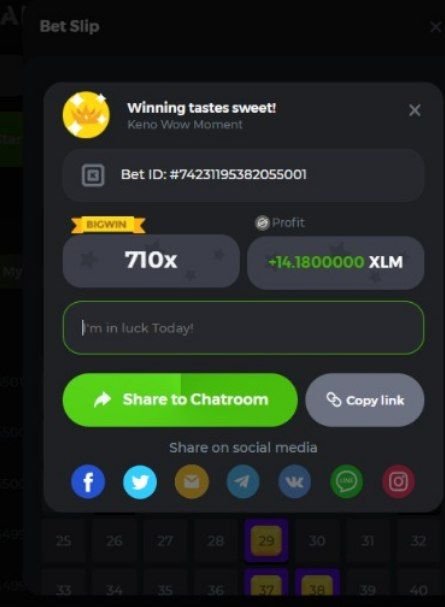Close the Winning tastes sweet dialog
Screen dimensions: 445x607
click(415, 110)
